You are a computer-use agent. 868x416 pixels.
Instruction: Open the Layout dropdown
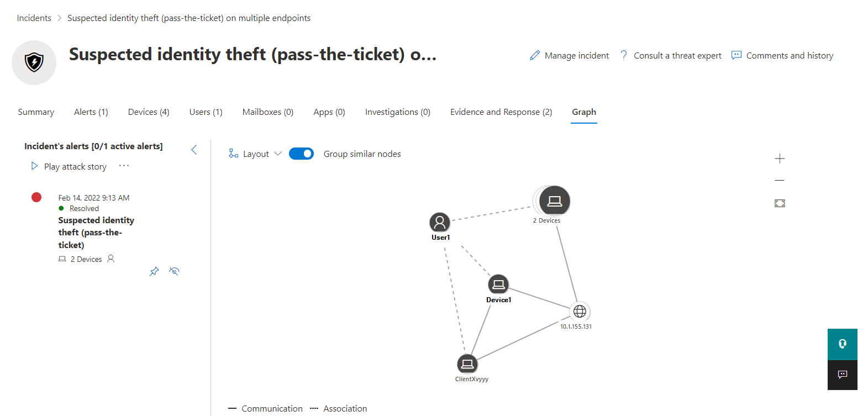[x=255, y=154]
